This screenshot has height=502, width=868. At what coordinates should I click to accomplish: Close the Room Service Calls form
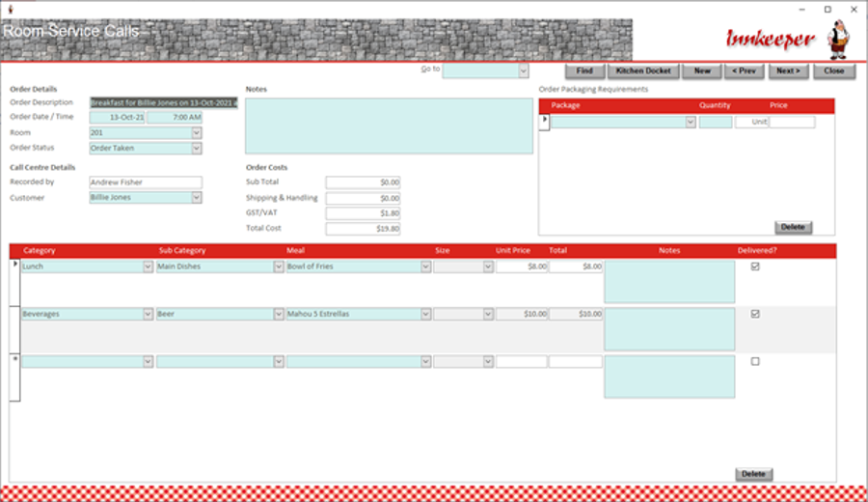(833, 70)
